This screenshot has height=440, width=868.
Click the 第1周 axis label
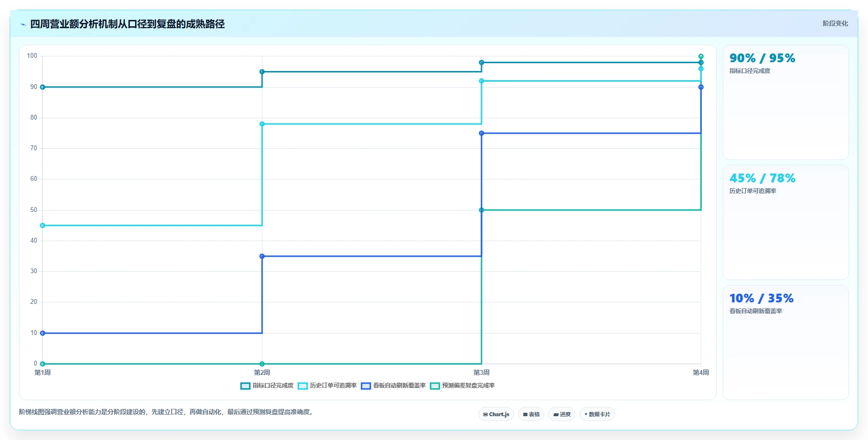click(43, 372)
